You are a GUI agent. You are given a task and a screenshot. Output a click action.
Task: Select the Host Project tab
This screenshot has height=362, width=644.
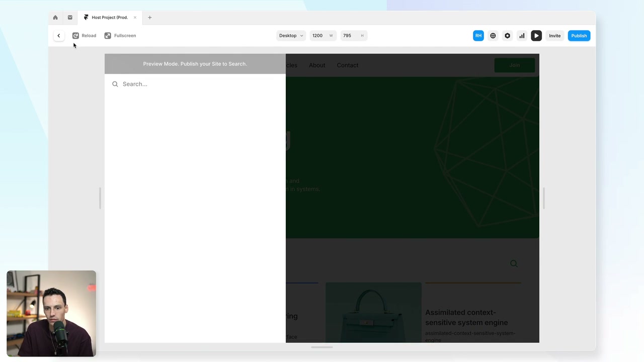pyautogui.click(x=110, y=18)
